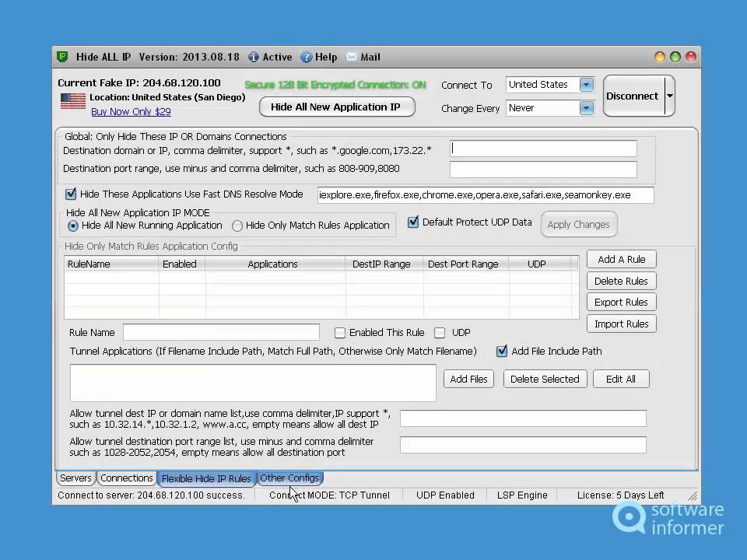Toggle Add File Include Path checkbox

pos(502,351)
